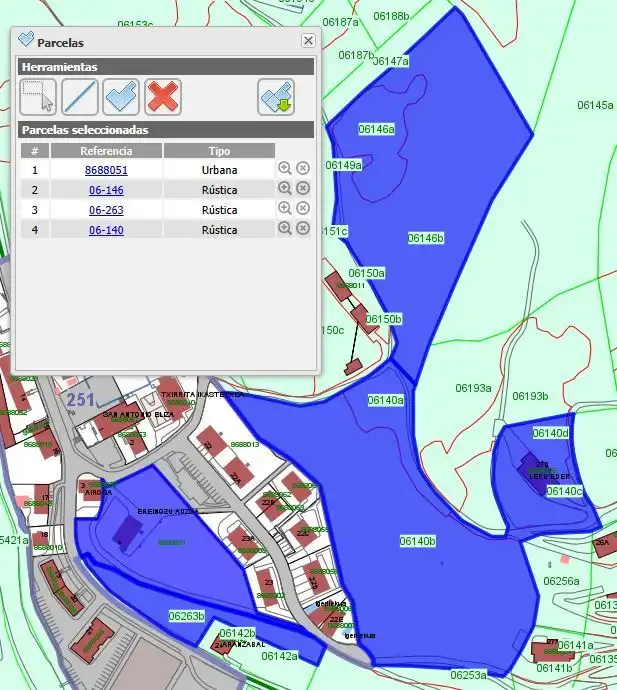The height and width of the screenshot is (690, 617).
Task: Remove parcel 06-263 from list
Action: click(303, 208)
